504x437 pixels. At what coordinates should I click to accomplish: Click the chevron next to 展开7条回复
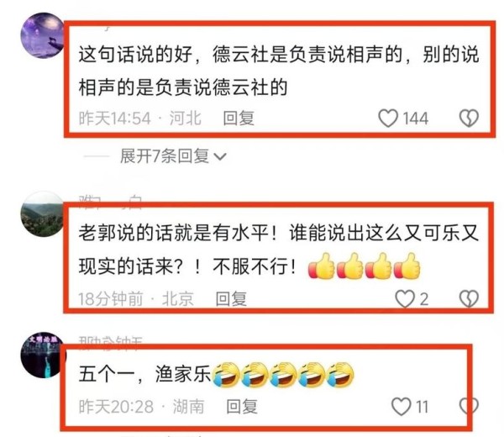point(220,157)
